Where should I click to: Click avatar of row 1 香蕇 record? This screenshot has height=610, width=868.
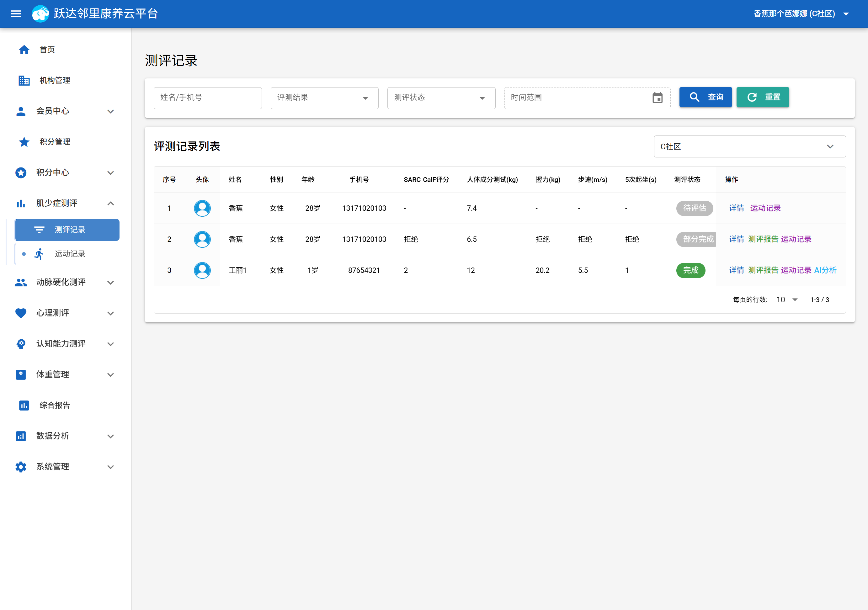click(x=202, y=208)
